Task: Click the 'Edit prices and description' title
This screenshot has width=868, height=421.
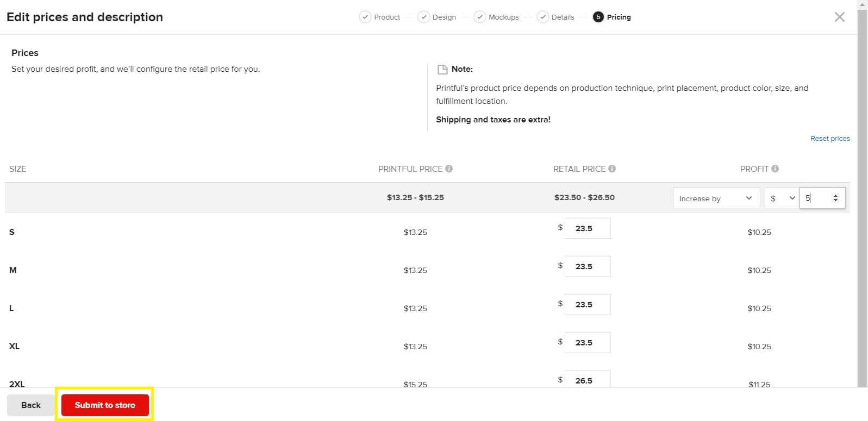Action: [x=85, y=17]
